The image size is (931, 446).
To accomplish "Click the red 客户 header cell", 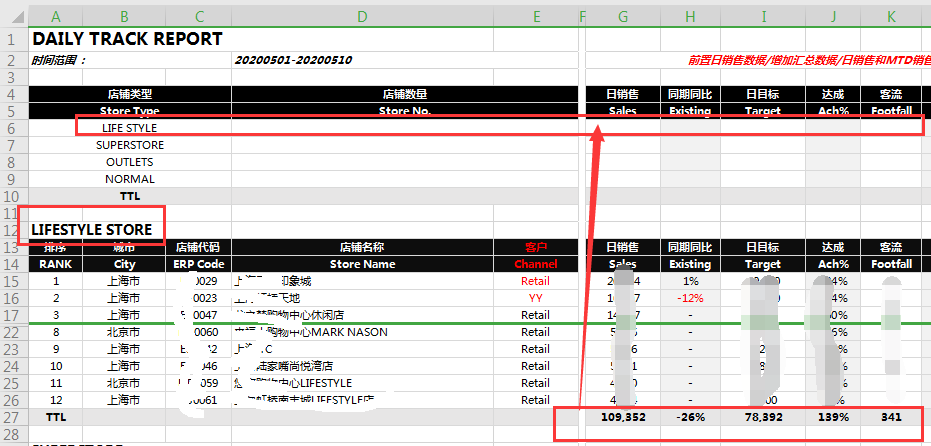I will pyautogui.click(x=536, y=247).
